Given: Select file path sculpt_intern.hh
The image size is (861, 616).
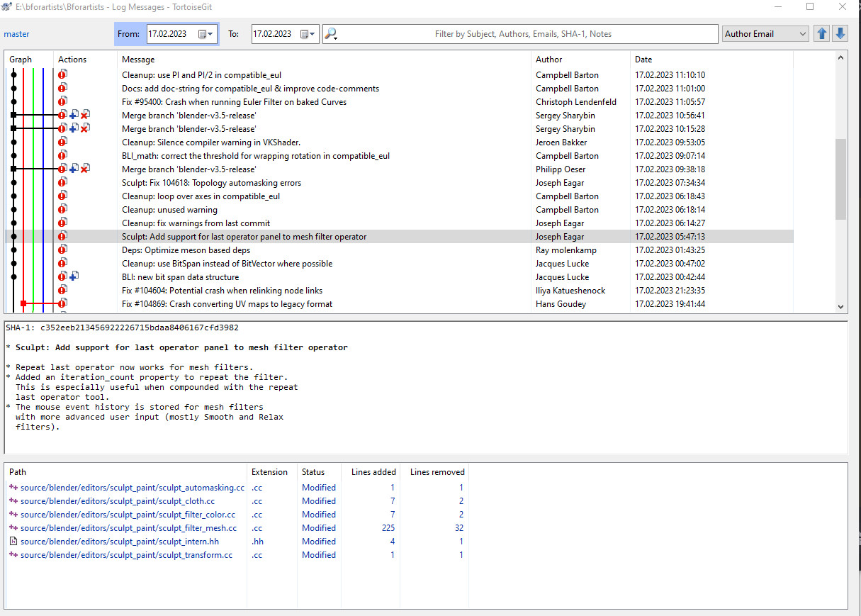Looking at the screenshot, I should pyautogui.click(x=119, y=542).
